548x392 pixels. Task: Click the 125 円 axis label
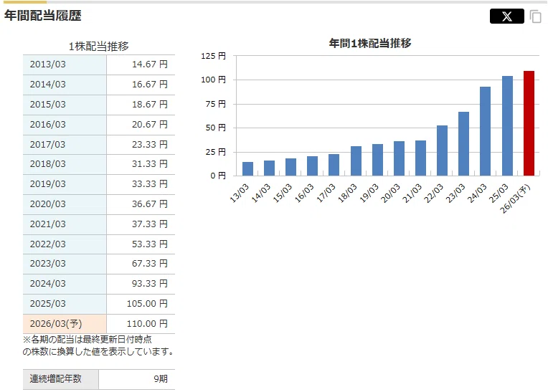point(214,56)
